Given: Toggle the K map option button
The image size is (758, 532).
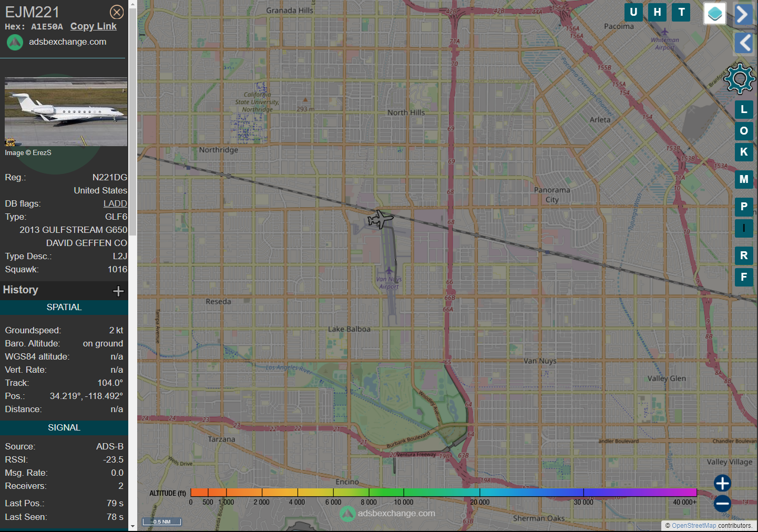Looking at the screenshot, I should pos(744,152).
